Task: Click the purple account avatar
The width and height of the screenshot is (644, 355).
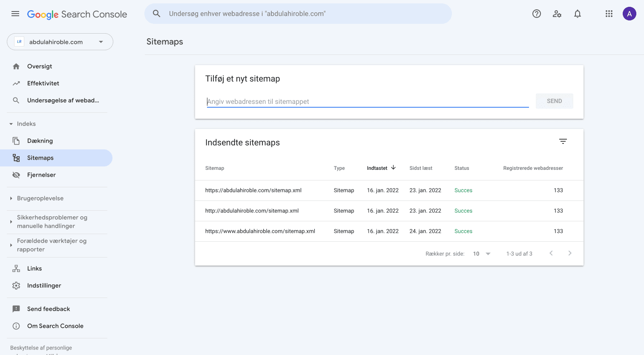Action: 630,14
